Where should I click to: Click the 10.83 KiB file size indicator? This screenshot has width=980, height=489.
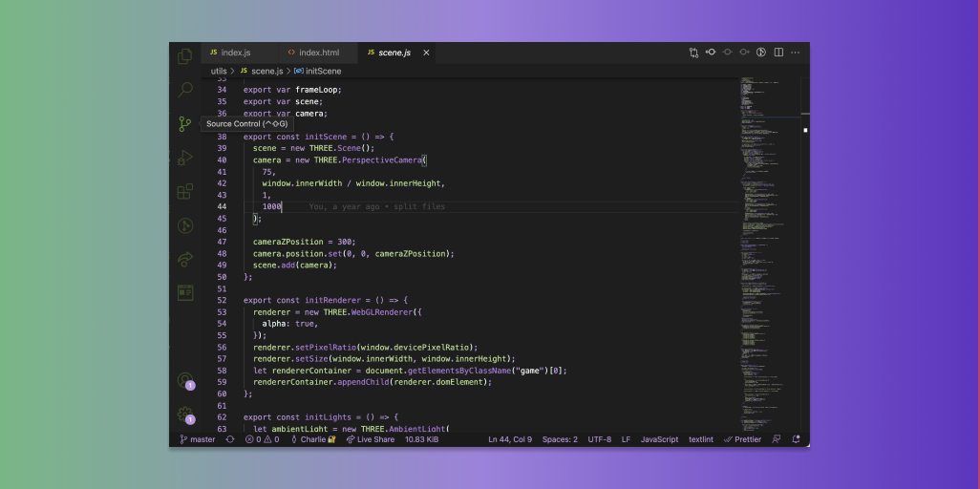pos(422,439)
